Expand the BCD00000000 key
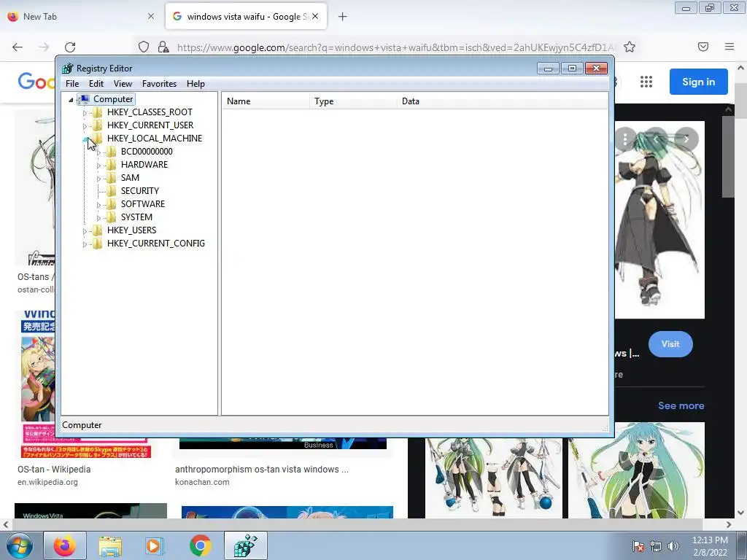Screen dimensions: 747x560 (98, 152)
